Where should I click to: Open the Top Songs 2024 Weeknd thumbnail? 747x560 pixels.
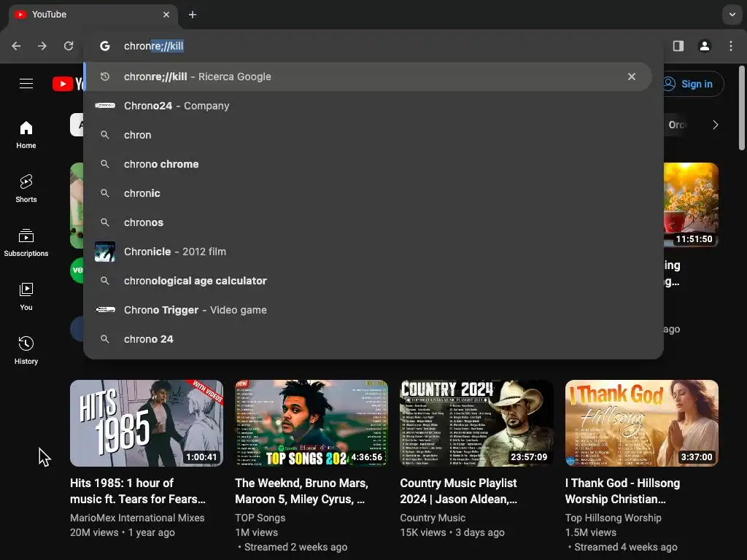coord(311,423)
